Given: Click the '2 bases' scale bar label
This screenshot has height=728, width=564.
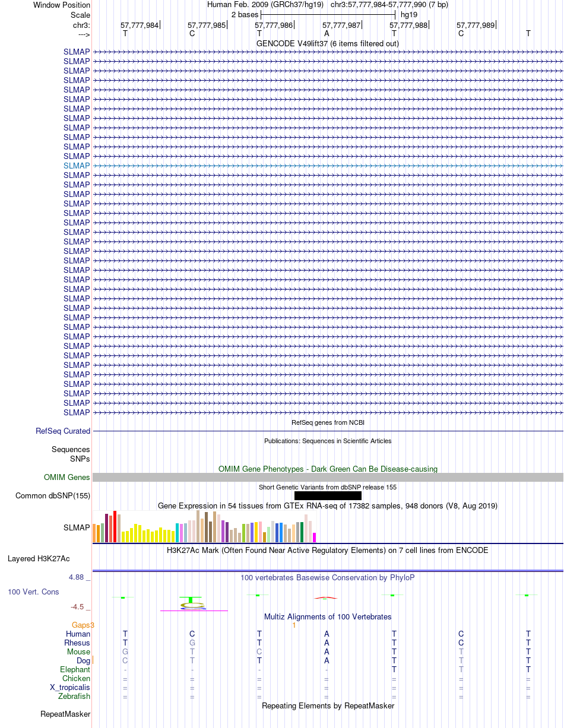Looking at the screenshot, I should click(x=245, y=15).
